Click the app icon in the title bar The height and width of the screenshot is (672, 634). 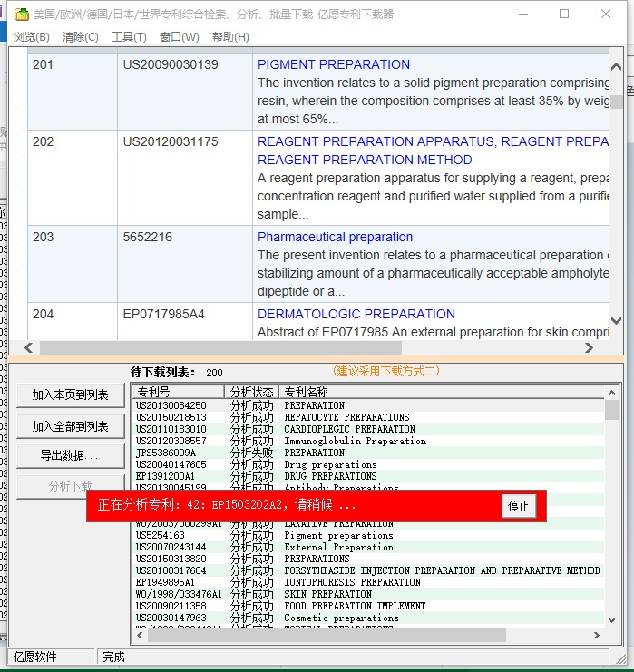(x=21, y=15)
